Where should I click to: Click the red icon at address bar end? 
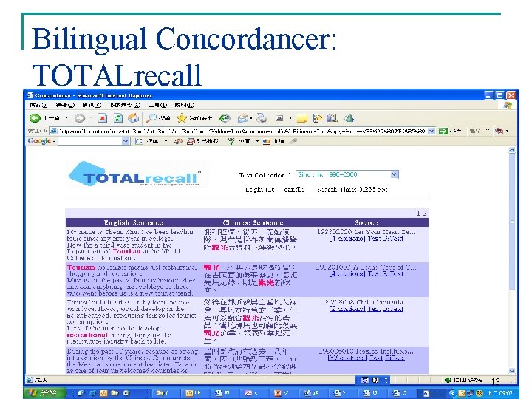499,131
